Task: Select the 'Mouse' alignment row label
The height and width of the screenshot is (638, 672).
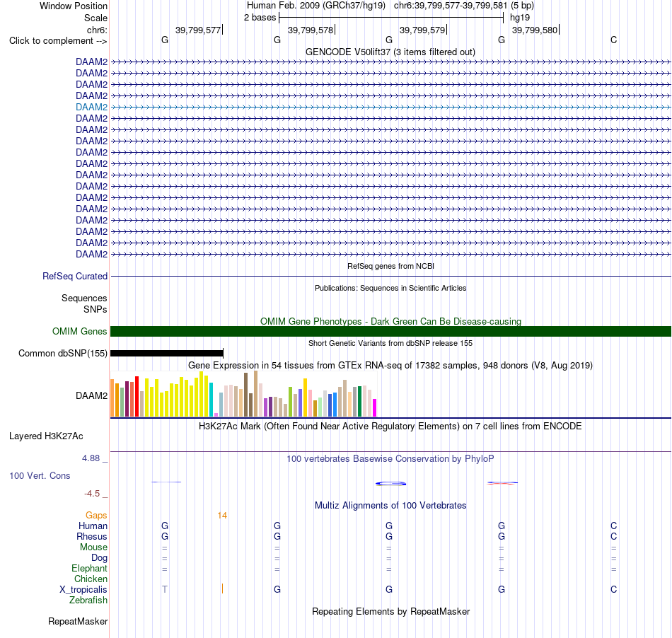Action: click(93, 547)
